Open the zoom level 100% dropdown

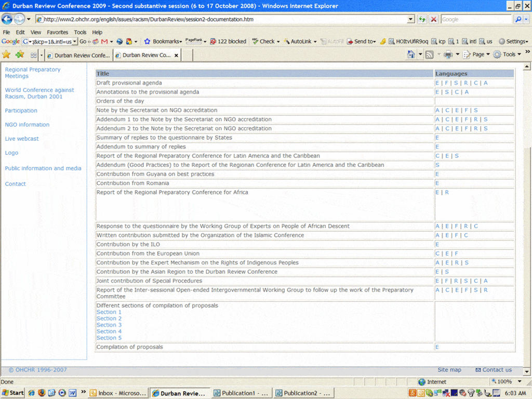[x=508, y=382]
